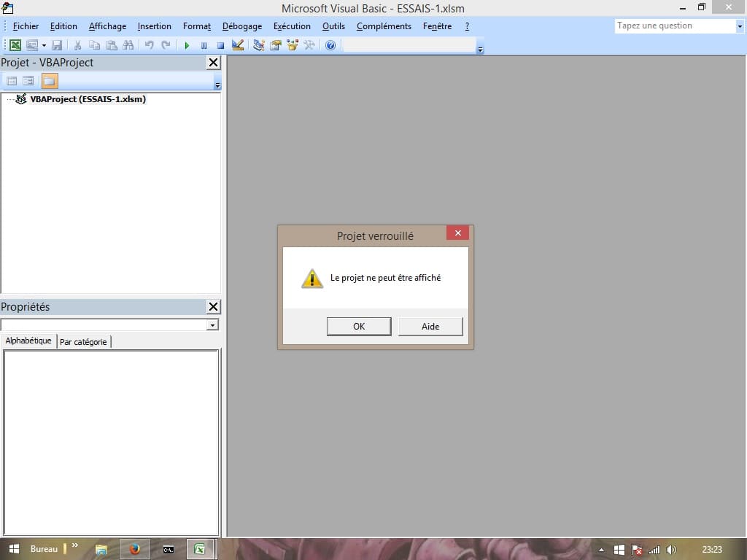Open Firefox from the taskbar
This screenshot has width=747, height=560.
click(134, 549)
